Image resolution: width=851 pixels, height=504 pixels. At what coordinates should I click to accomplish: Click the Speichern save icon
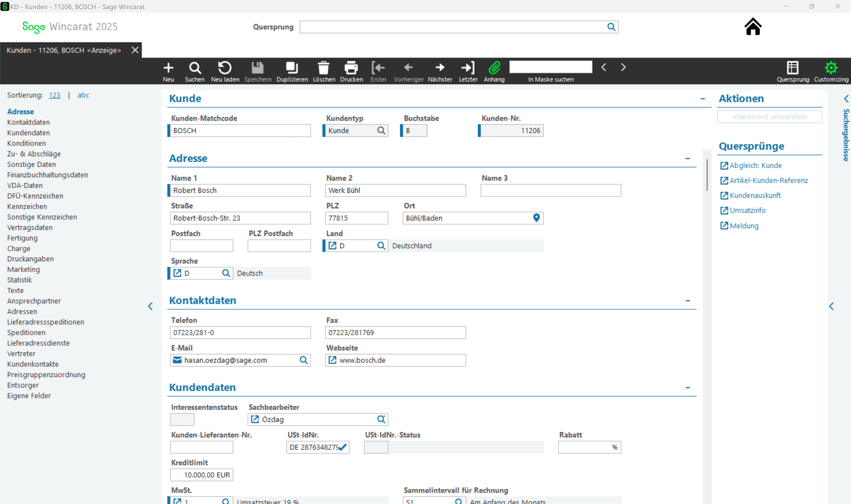click(x=258, y=68)
